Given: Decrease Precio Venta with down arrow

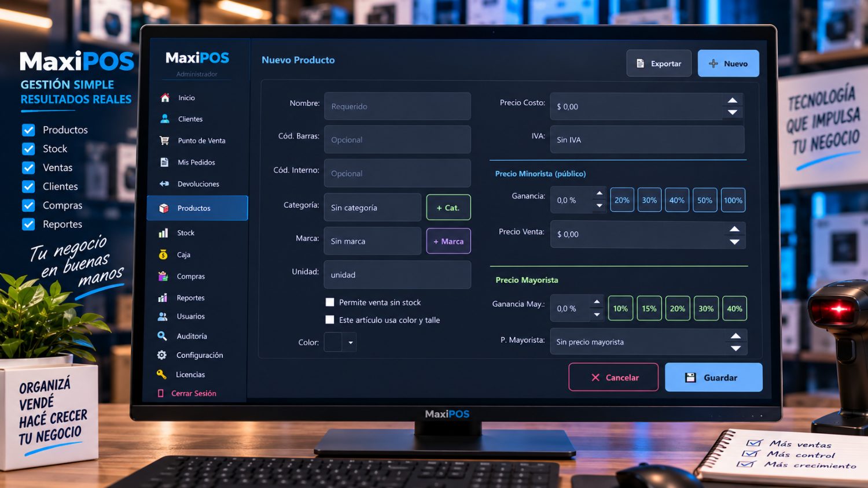Looking at the screenshot, I should pos(735,242).
